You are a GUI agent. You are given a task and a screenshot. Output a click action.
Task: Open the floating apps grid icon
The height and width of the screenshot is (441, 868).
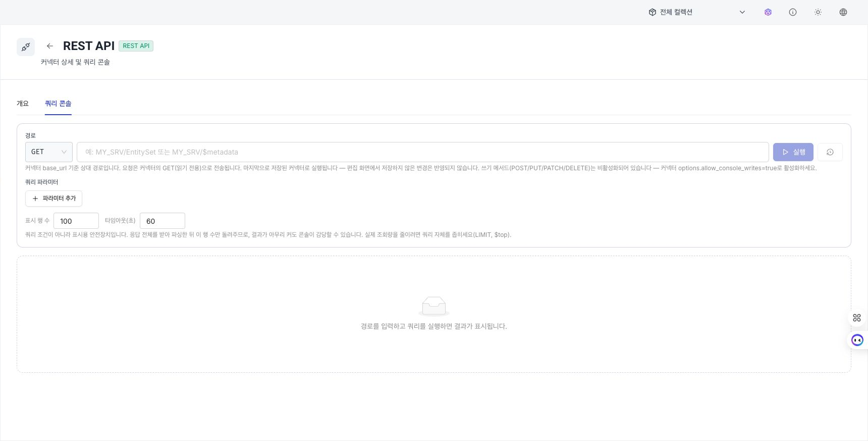pyautogui.click(x=857, y=318)
